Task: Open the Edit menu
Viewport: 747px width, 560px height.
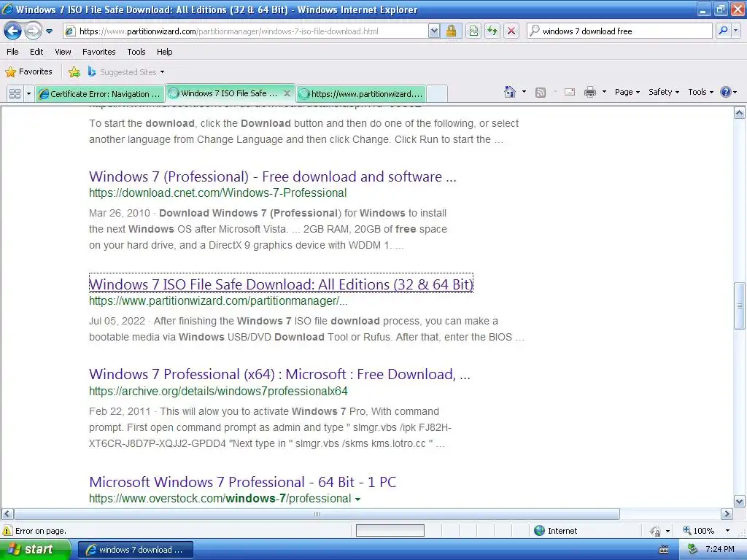Action: click(36, 52)
